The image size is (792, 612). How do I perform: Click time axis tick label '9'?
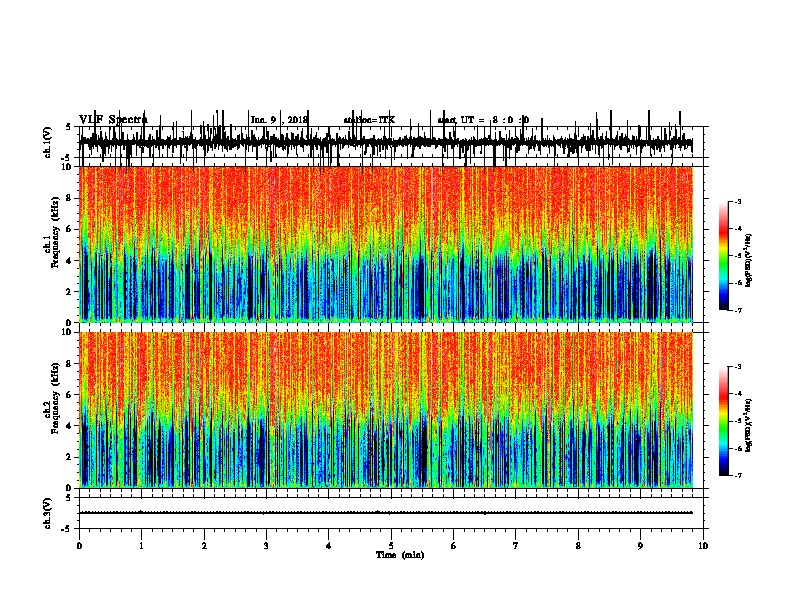pos(640,545)
